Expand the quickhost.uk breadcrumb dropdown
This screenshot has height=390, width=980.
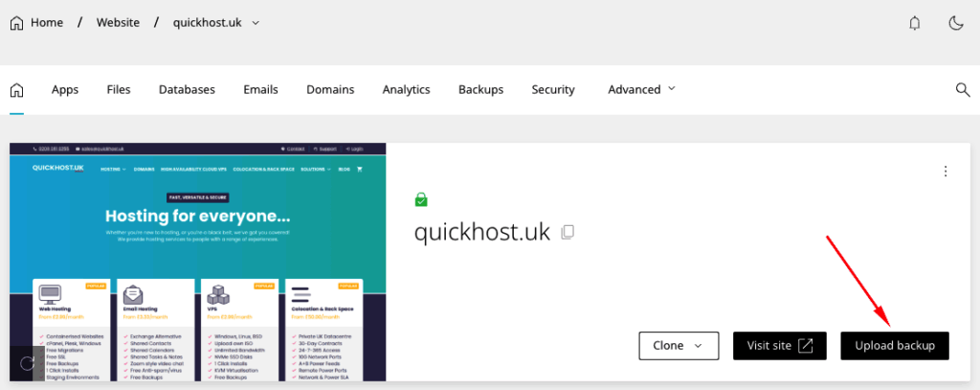(255, 23)
